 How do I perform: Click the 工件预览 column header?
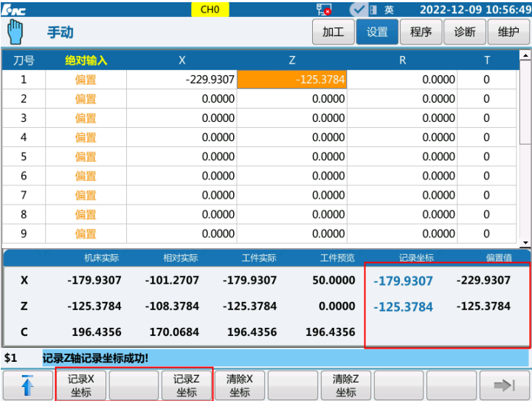(x=337, y=258)
